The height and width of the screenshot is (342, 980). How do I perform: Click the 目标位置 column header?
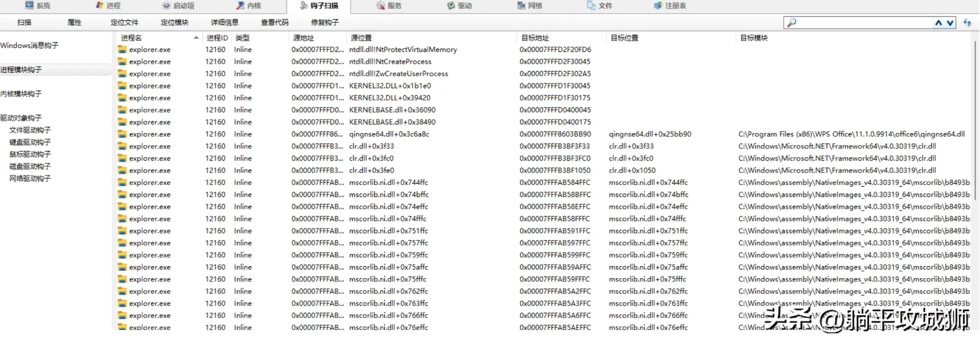(x=671, y=38)
